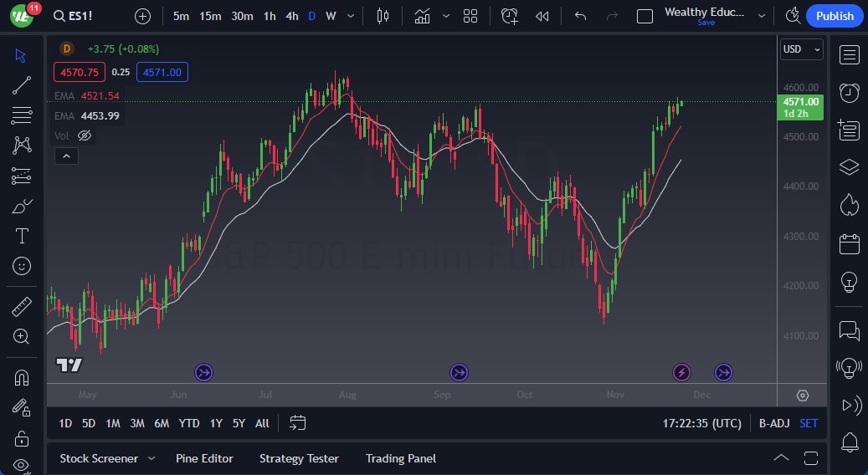Open the candlestick chart style icon

click(383, 16)
